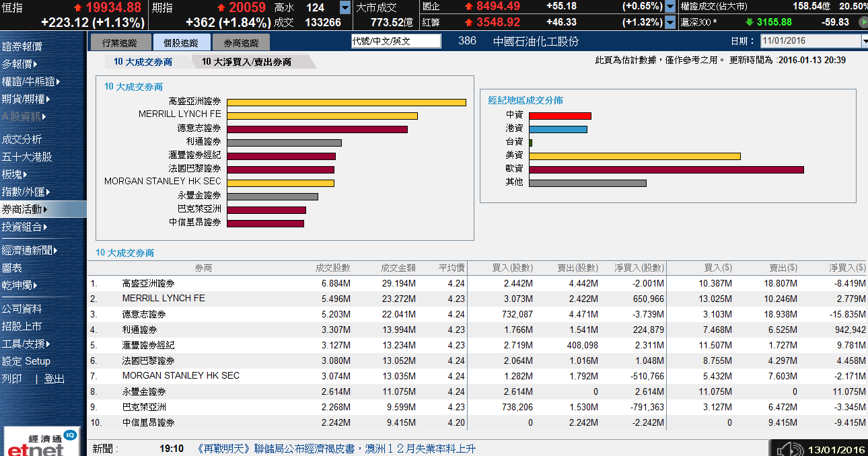Open 證券報價 in sidebar

[22, 47]
